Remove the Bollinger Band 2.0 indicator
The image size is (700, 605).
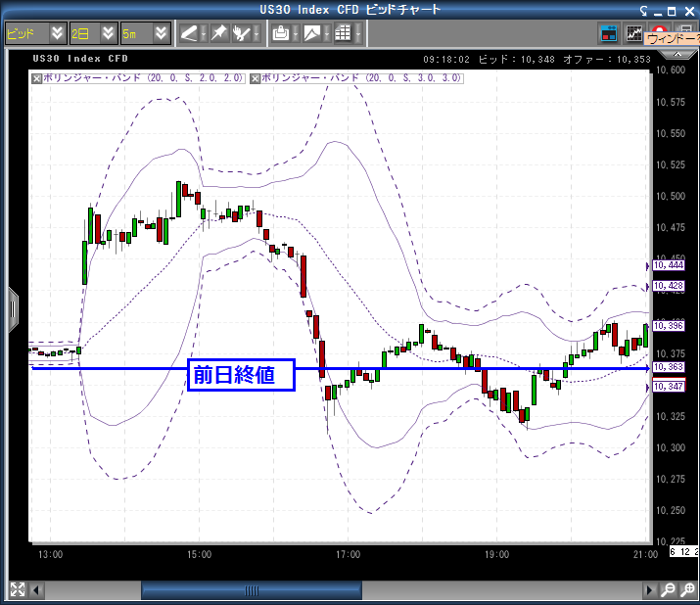pos(37,75)
